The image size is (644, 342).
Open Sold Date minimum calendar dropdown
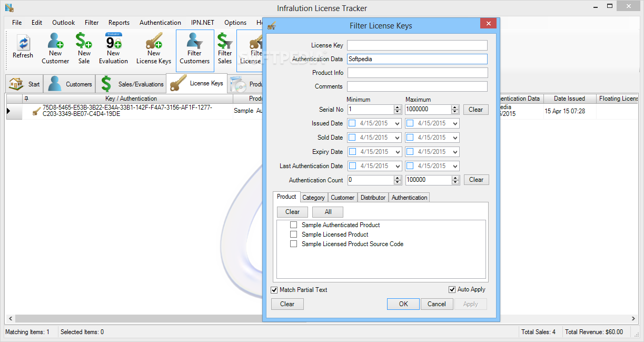coord(397,138)
